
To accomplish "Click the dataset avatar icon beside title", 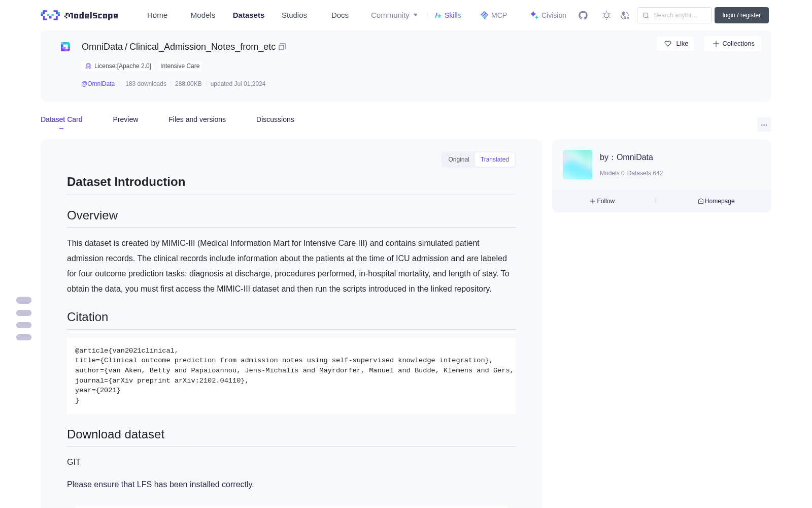I will tap(65, 47).
